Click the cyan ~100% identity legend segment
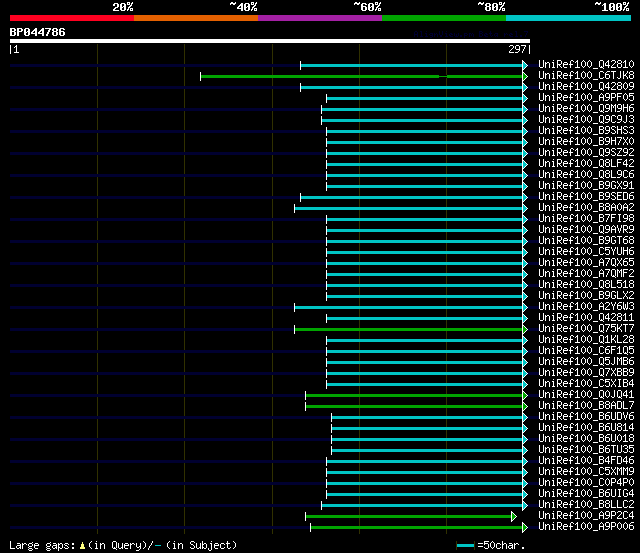 point(568,18)
